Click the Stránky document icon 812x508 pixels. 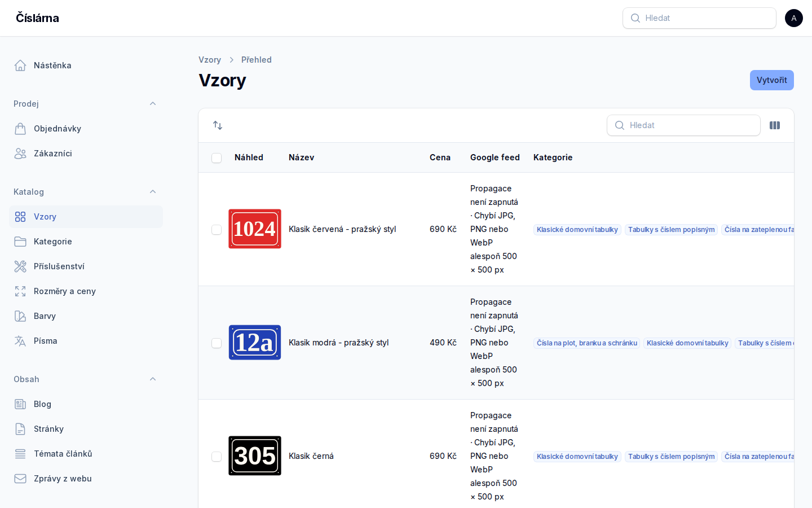pos(20,429)
